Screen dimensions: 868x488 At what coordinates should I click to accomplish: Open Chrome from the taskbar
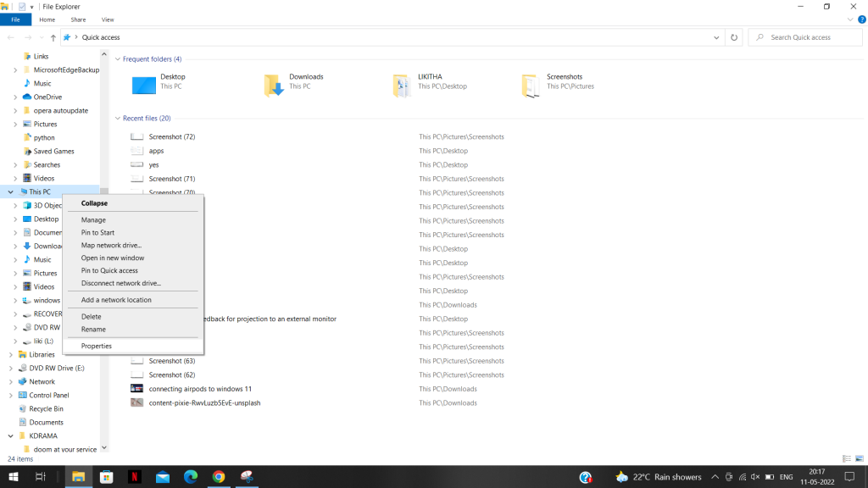click(219, 477)
